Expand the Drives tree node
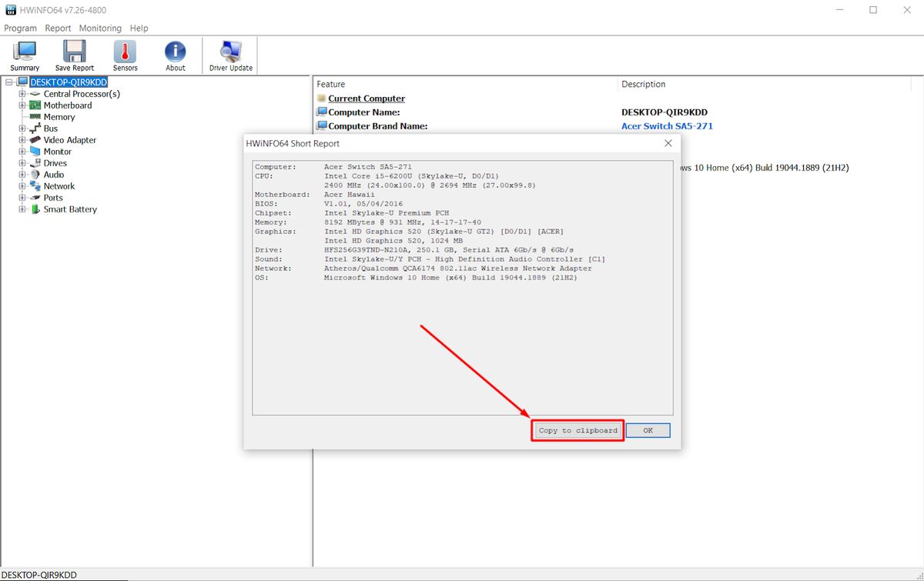The image size is (924, 581). coord(22,163)
